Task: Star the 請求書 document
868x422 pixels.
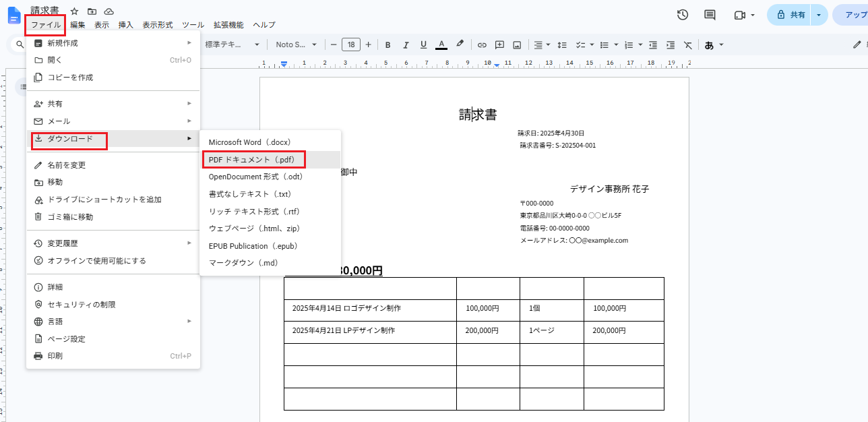Action: (x=74, y=11)
